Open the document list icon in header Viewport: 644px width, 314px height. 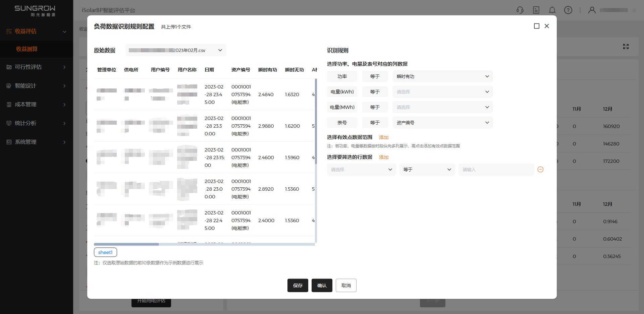click(x=536, y=10)
